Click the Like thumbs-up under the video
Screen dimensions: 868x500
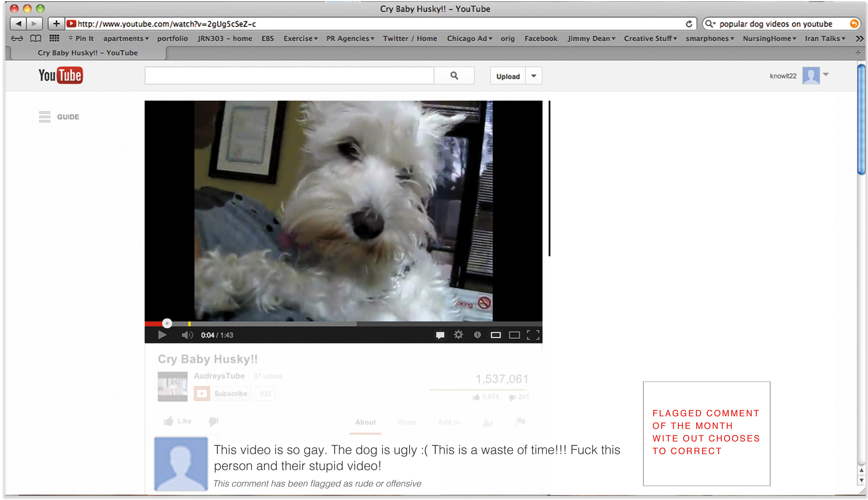point(170,421)
